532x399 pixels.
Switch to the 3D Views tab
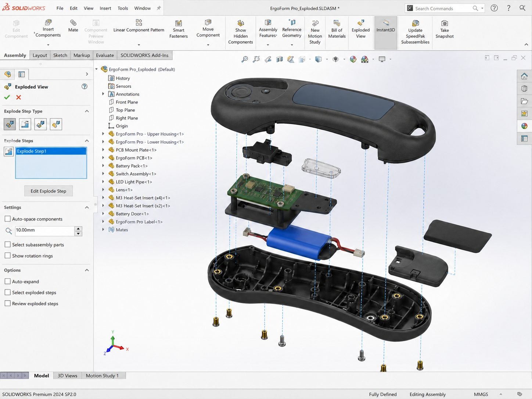click(x=67, y=375)
